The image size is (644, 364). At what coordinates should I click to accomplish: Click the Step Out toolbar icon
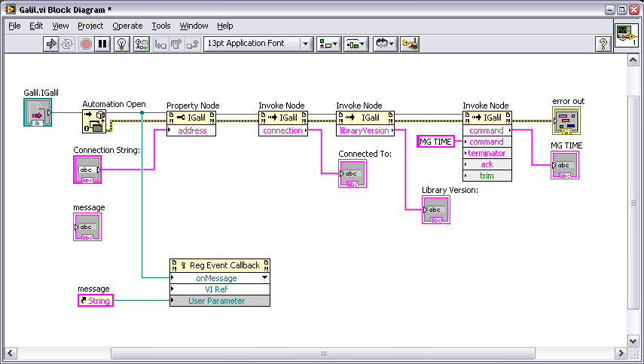193,44
